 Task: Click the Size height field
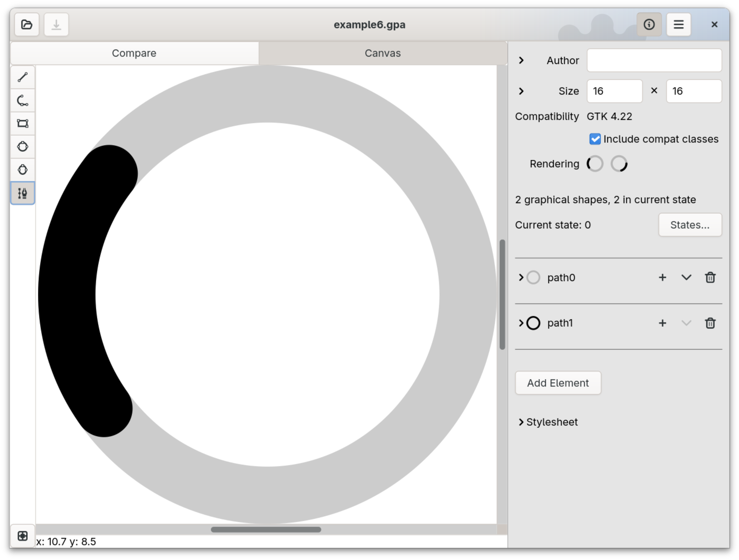tap(694, 91)
